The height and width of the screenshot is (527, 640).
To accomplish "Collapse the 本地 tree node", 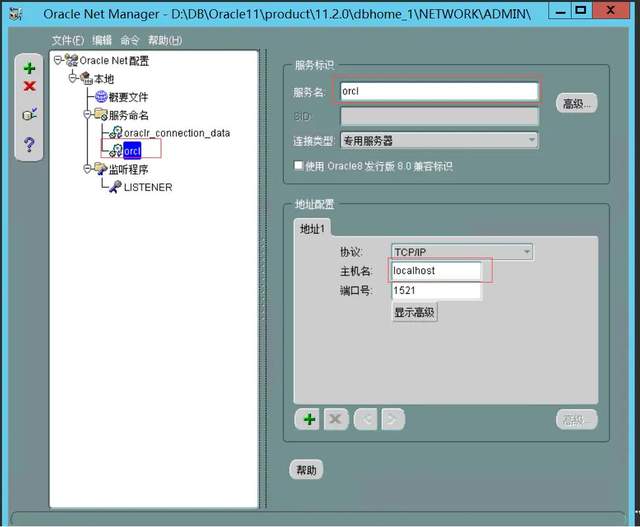I will 73,78.
